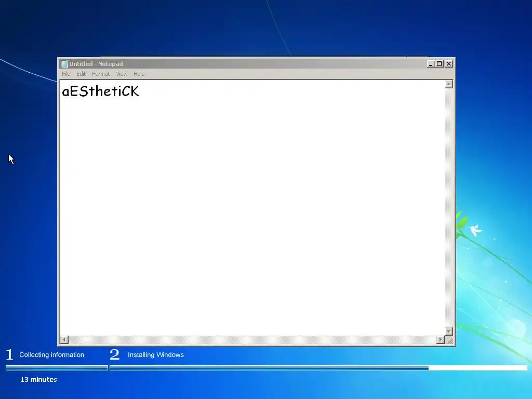
Task: Click the step number 1 indicator
Action: (9, 354)
